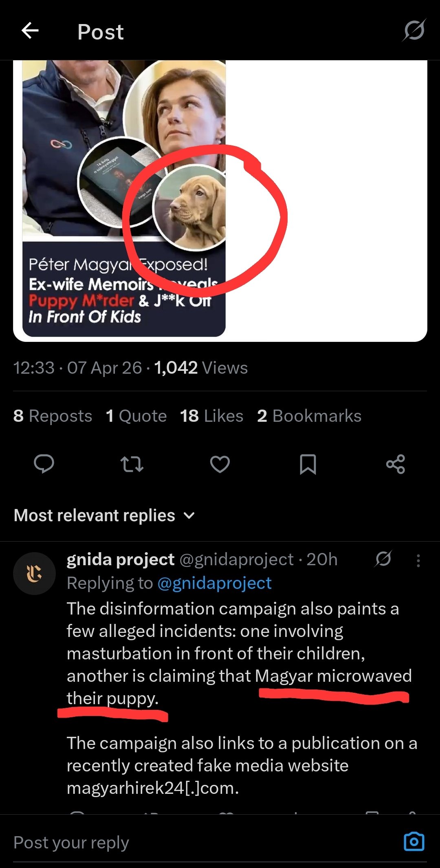Image resolution: width=440 pixels, height=868 pixels.
Task: Bookmark the post with bookmark icon
Action: tap(308, 464)
